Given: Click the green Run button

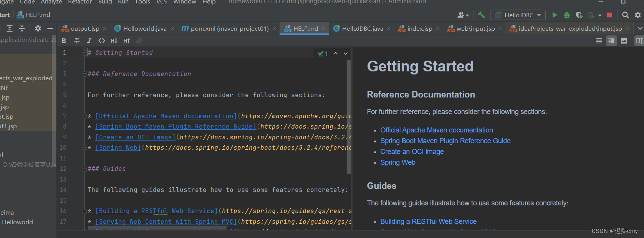Looking at the screenshot, I should (x=555, y=15).
